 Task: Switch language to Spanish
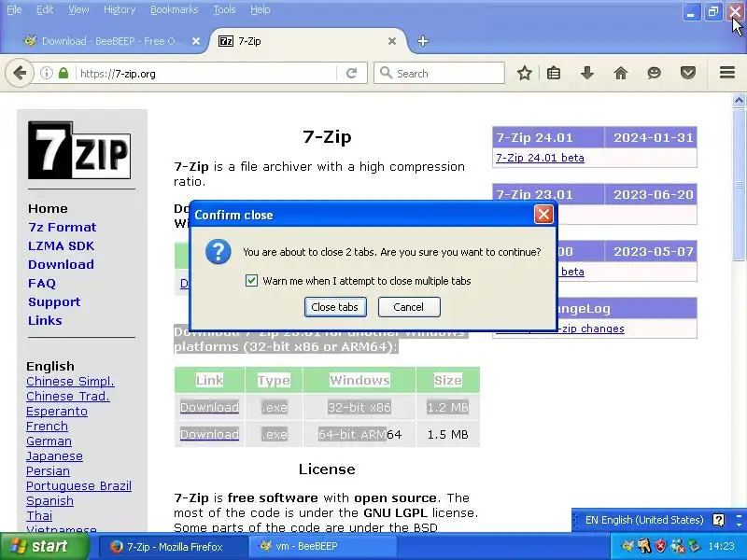click(49, 501)
